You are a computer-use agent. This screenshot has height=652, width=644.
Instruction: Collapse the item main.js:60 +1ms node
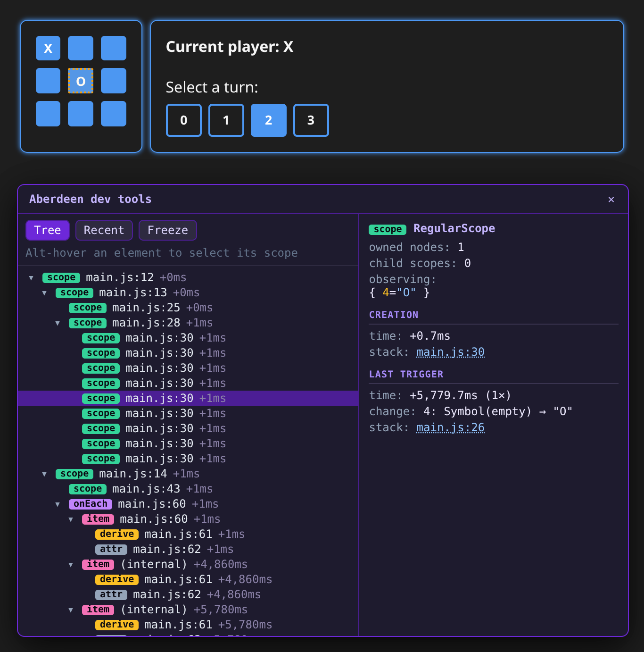tap(71, 519)
